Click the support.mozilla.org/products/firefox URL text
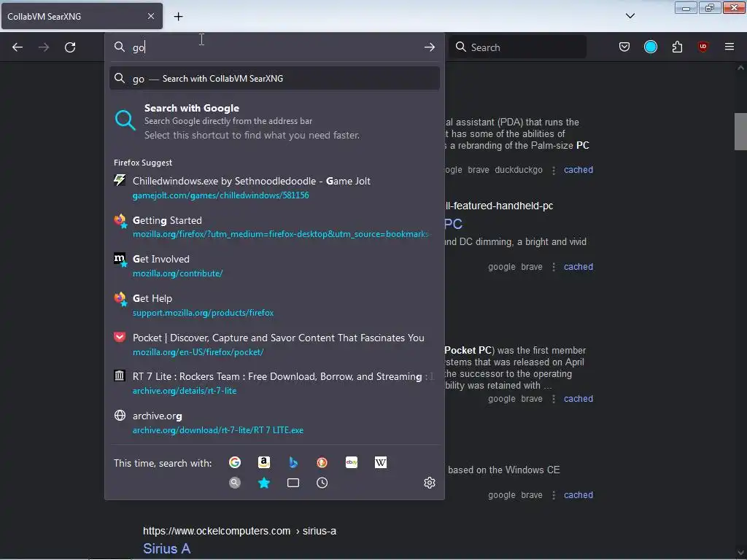Viewport: 747px width, 560px height. 203,313
